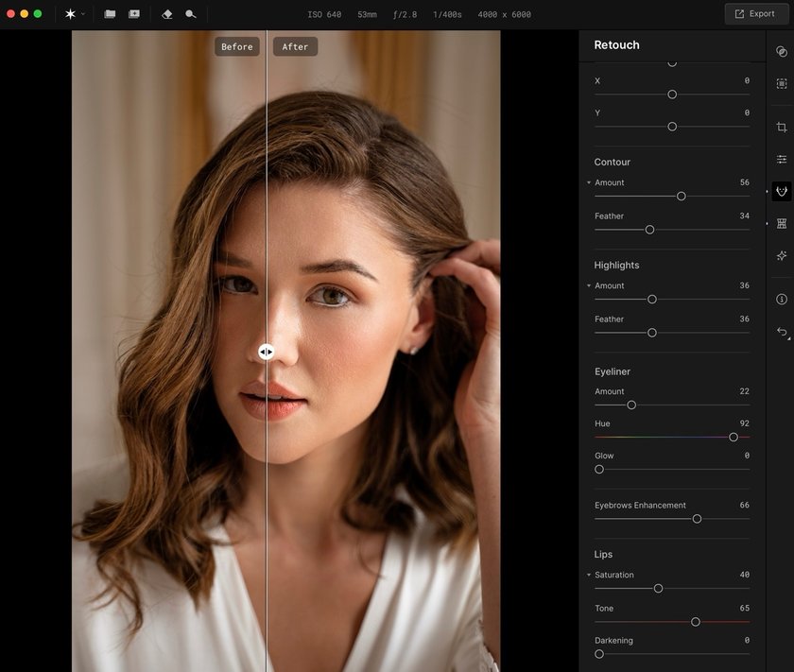Click the Lips Saturation value 40
Viewport: 794px width, 672px height.
745,575
